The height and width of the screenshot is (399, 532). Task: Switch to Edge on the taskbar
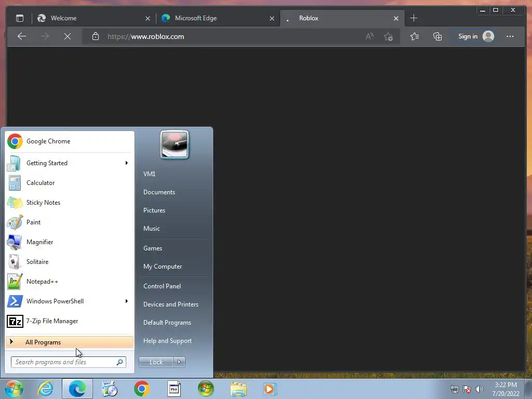[77, 389]
